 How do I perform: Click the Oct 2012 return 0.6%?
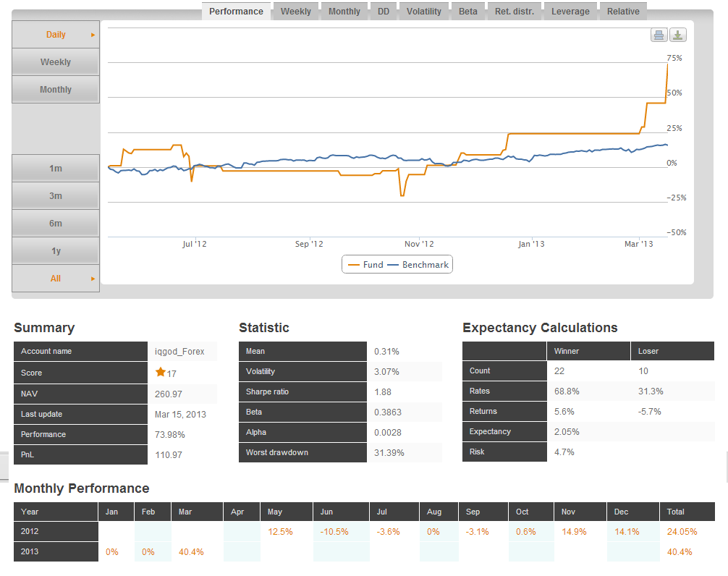525,532
